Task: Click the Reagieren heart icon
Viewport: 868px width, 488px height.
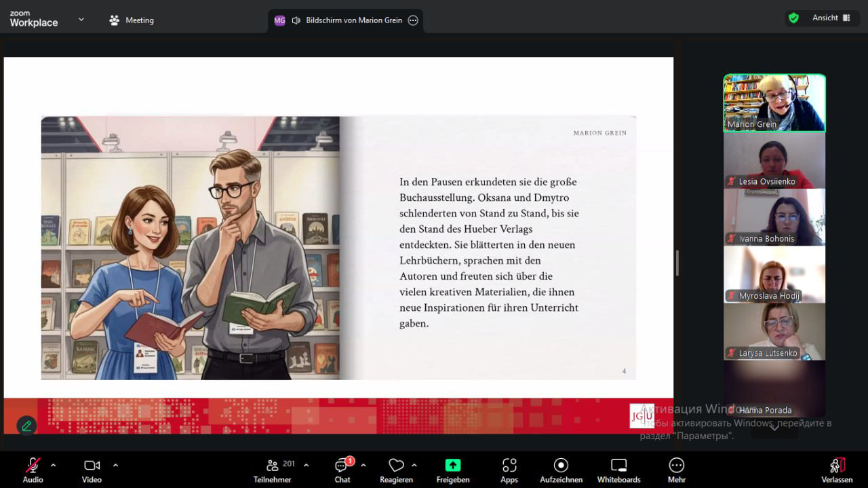Action: point(397,466)
